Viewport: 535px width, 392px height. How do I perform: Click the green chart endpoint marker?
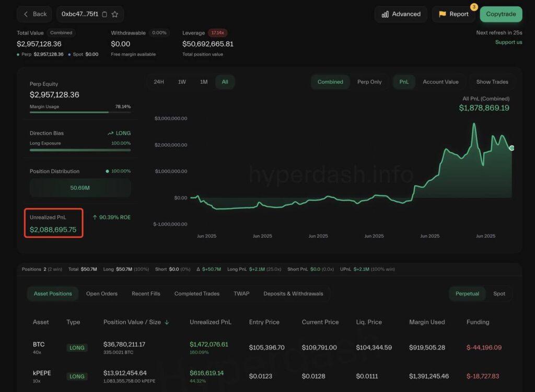pos(511,148)
